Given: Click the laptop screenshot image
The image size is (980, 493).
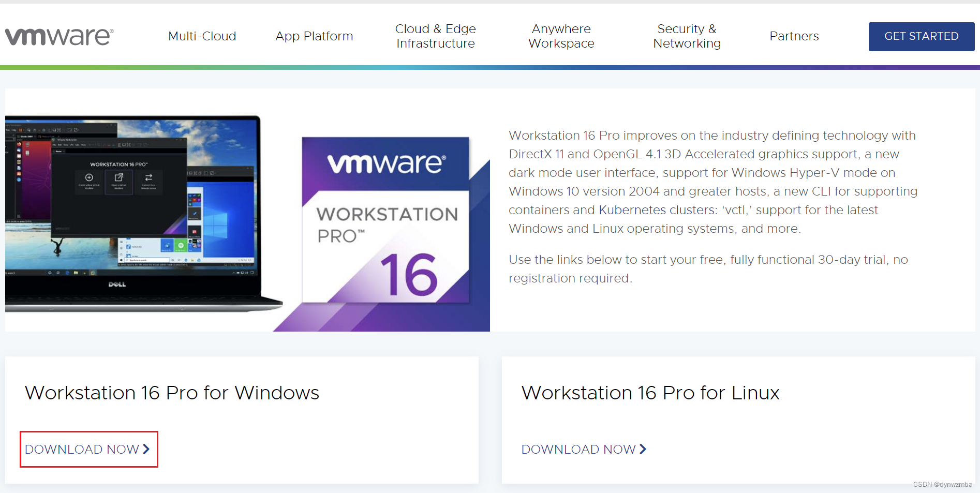Looking at the screenshot, I should click(x=143, y=214).
